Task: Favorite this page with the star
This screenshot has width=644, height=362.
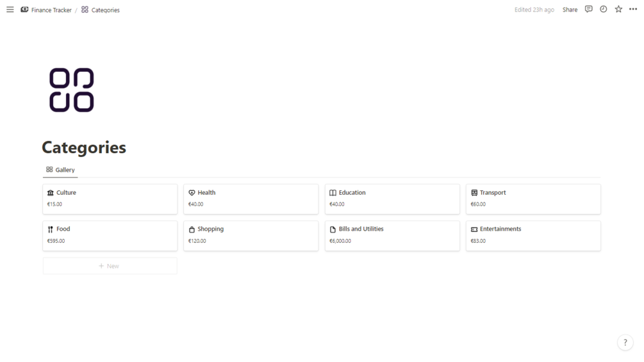Action: (618, 9)
